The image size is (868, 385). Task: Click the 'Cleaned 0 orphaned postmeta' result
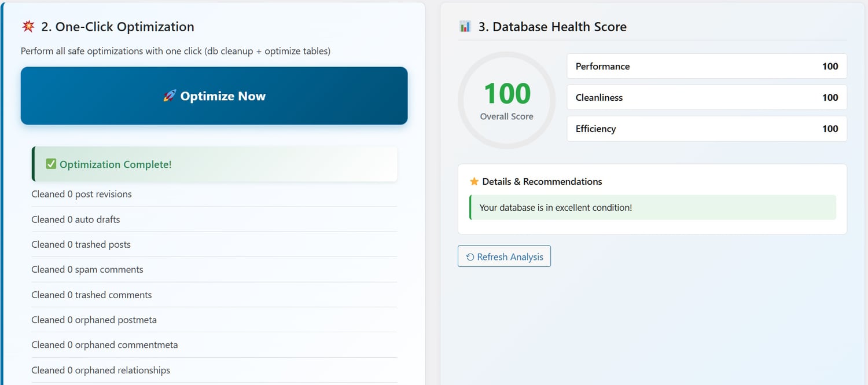tap(94, 320)
